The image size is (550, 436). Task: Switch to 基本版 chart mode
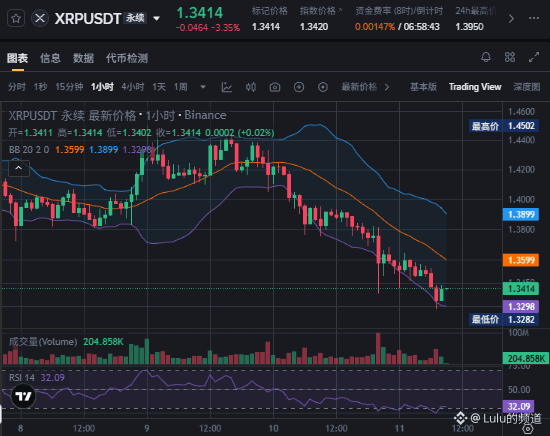coord(423,87)
